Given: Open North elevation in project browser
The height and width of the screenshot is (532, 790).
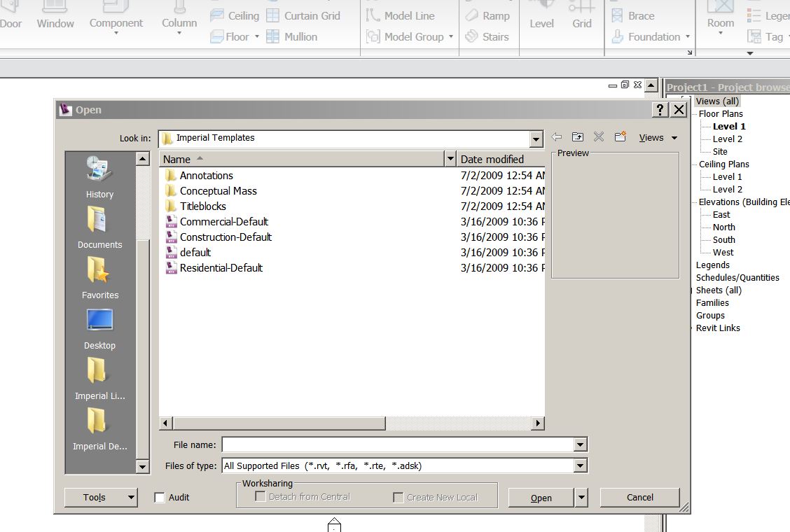Looking at the screenshot, I should [x=724, y=227].
